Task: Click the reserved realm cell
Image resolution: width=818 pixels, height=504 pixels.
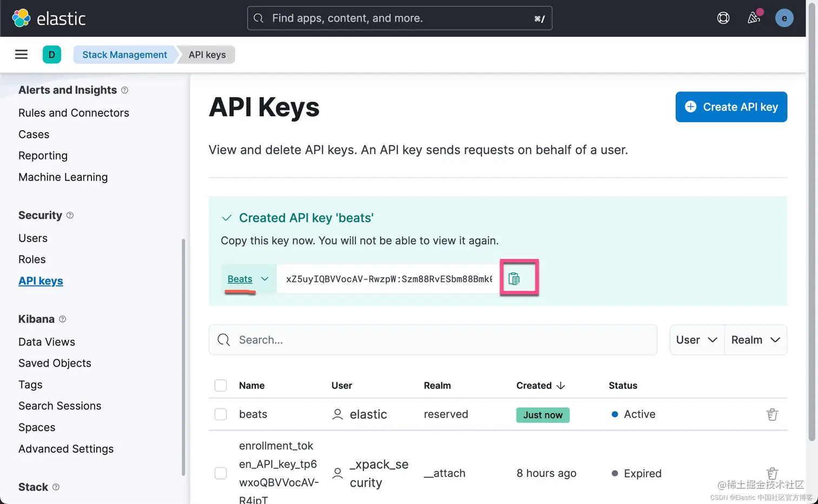Action: [446, 414]
